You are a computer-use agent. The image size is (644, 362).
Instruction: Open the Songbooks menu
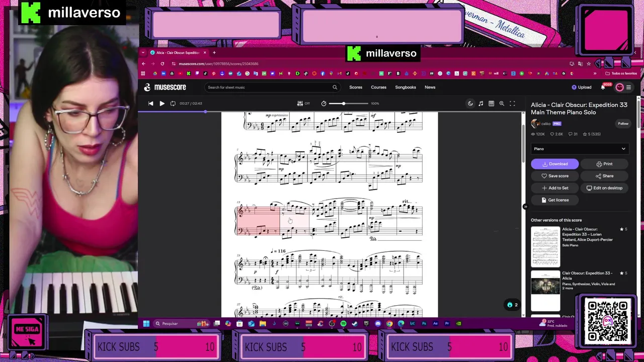406,87
